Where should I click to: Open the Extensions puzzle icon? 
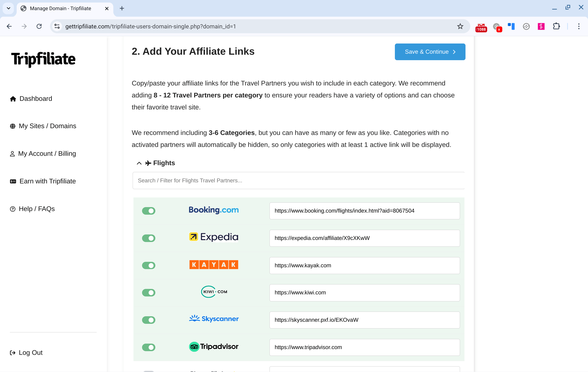(556, 26)
